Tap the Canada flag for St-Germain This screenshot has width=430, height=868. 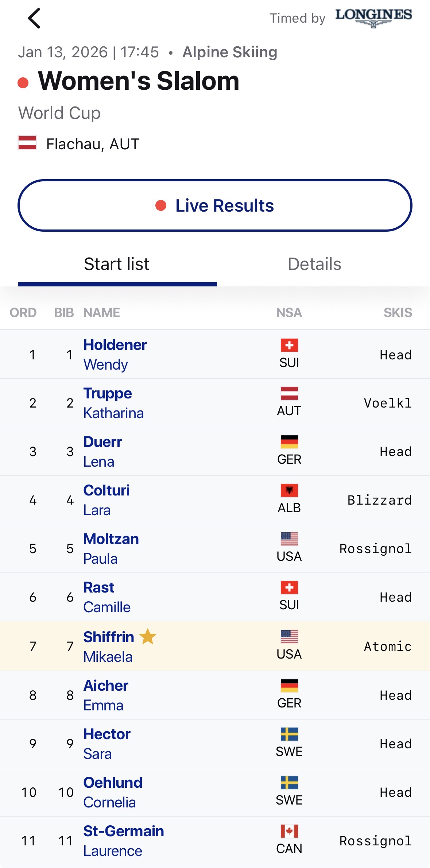289,831
